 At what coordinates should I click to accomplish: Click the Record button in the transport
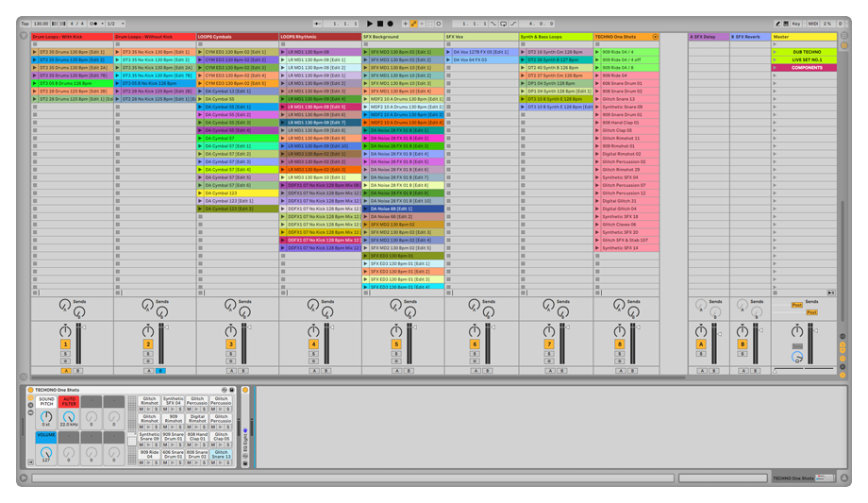click(x=391, y=24)
